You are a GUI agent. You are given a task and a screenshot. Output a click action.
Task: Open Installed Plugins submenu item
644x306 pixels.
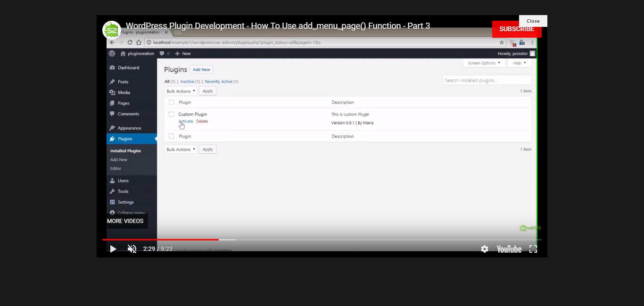point(125,151)
